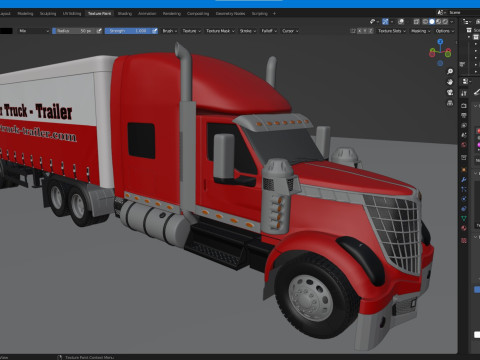This screenshot has width=480, height=360.
Task: Switch to wireframe viewport shading
Action: tap(425, 22)
